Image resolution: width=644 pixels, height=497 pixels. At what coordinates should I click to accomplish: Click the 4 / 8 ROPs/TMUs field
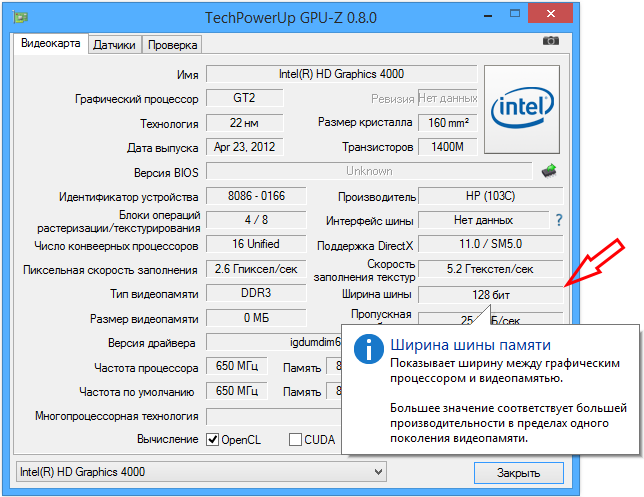256,220
